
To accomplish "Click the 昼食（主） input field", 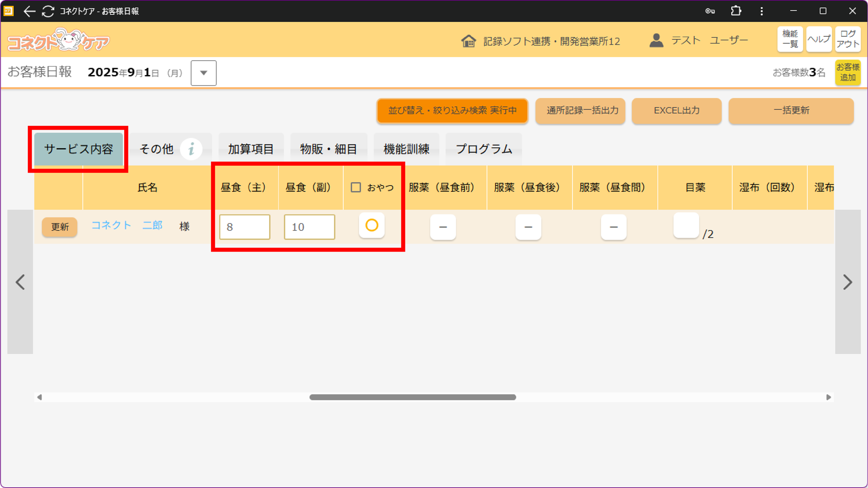I will coord(244,227).
